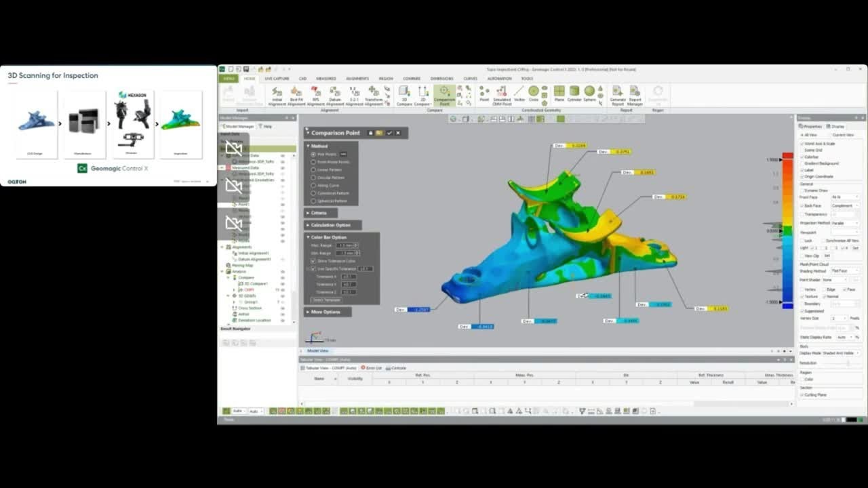
Task: Open the Transform Alignment tool
Action: [x=374, y=95]
